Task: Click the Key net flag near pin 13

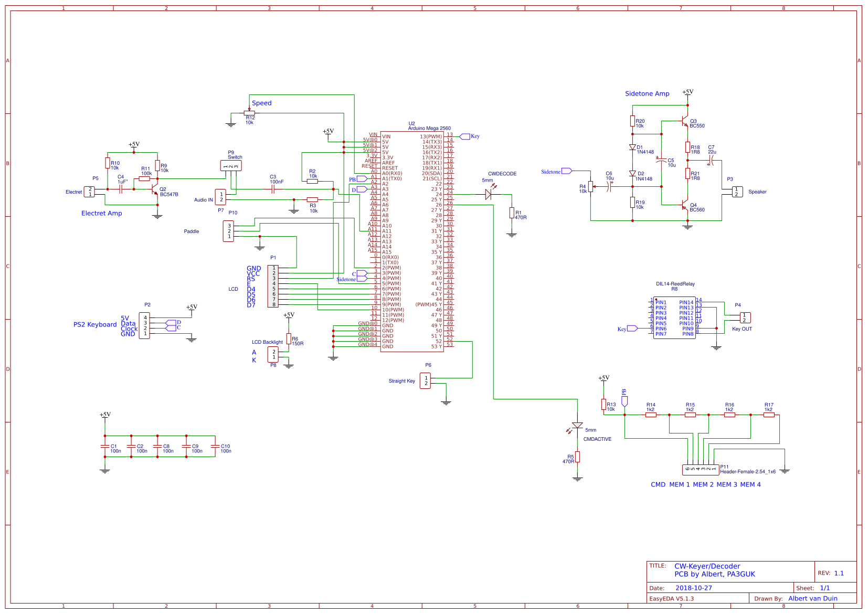Action: click(464, 136)
